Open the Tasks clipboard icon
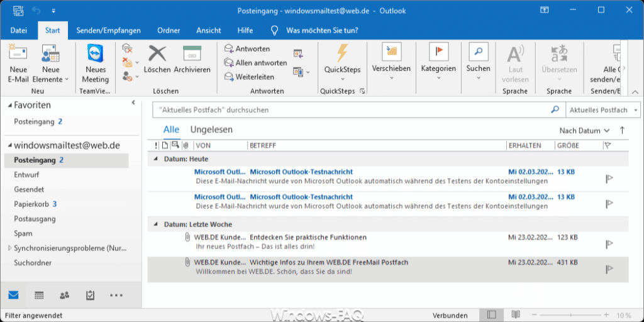Screen dimensions: 644x322 point(90,295)
